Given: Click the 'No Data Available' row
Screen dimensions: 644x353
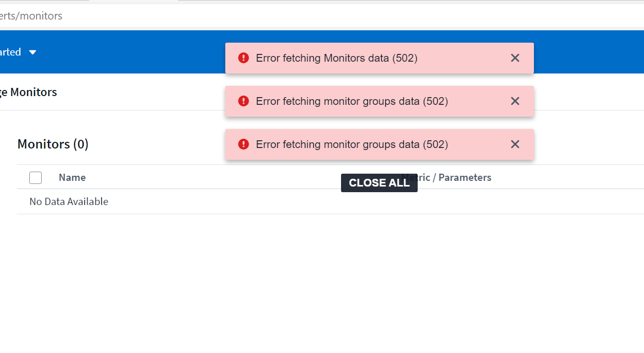Looking at the screenshot, I should 69,201.
